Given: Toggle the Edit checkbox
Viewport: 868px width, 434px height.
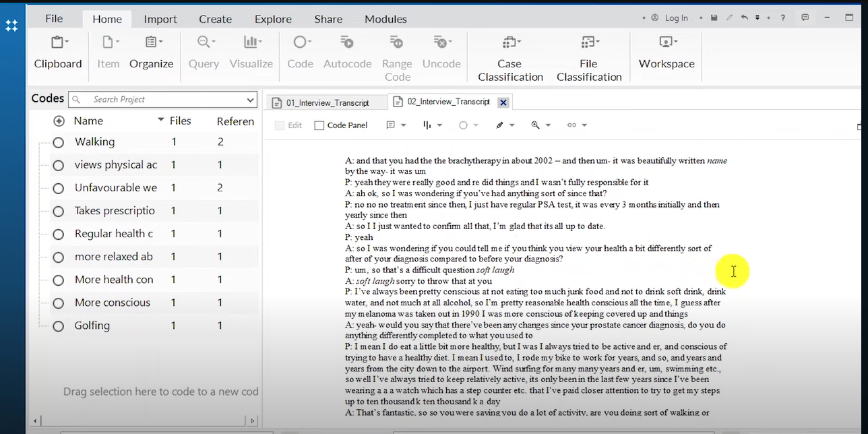Looking at the screenshot, I should [279, 125].
